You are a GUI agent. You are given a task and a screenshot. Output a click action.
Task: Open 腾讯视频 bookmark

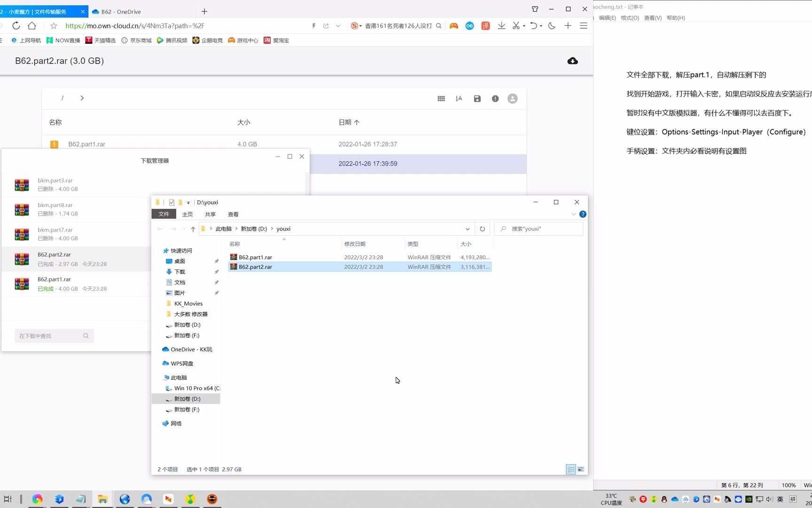coord(172,40)
